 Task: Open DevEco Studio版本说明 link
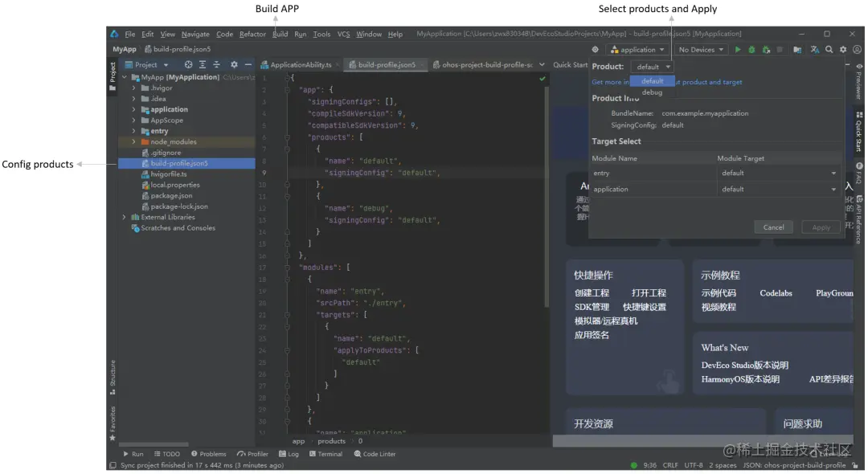pos(744,365)
